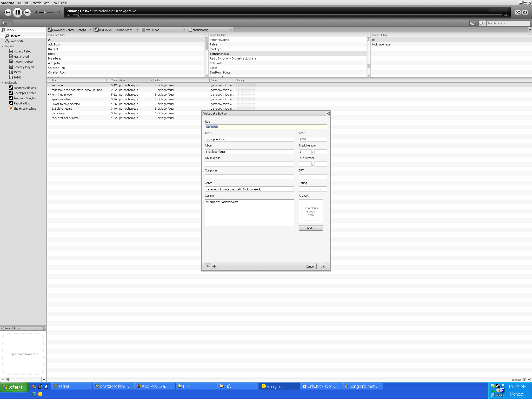
Task: Click the song seek bar position knob
Action: 79,15
